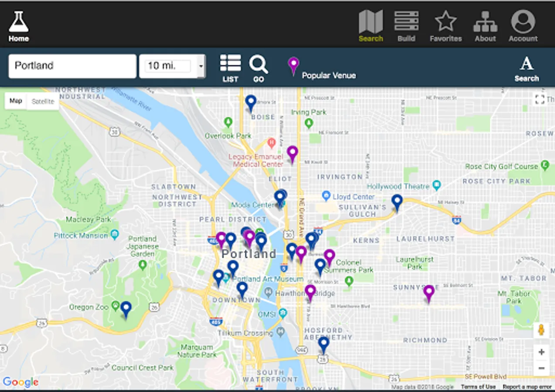Select blue pin above Downtown label
555x392 pixels.
[242, 290]
